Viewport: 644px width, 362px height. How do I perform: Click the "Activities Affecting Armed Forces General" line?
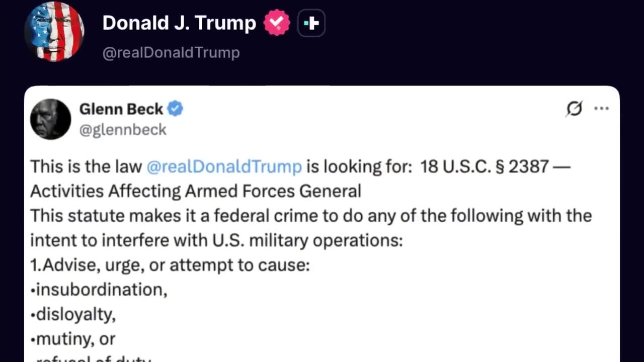tap(196, 191)
